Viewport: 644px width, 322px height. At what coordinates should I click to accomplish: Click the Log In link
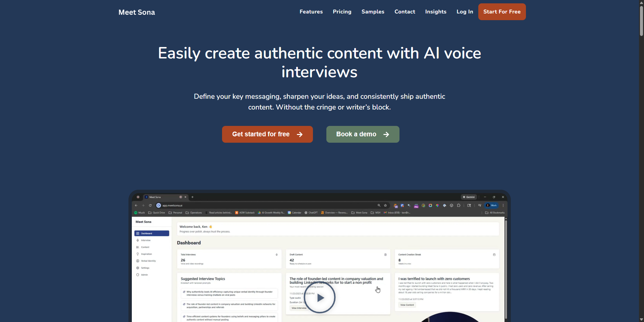(465, 12)
